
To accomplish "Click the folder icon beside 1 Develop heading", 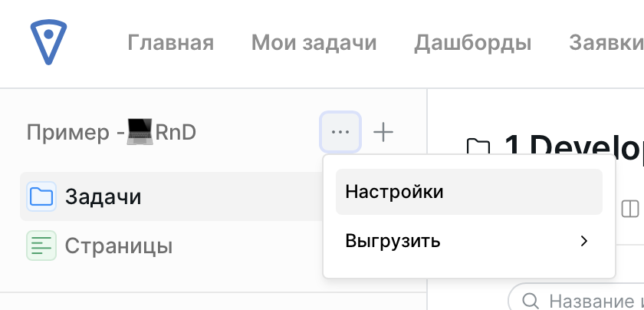I will (x=478, y=146).
